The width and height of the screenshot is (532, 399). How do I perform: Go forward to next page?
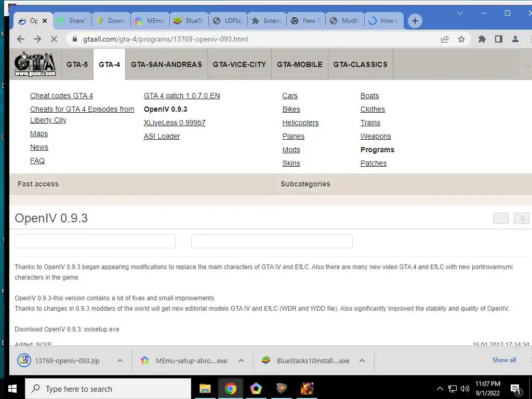[37, 39]
